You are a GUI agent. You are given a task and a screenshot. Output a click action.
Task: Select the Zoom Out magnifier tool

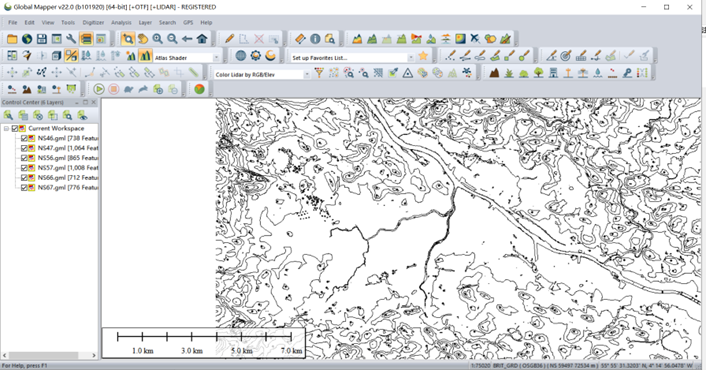pyautogui.click(x=172, y=39)
